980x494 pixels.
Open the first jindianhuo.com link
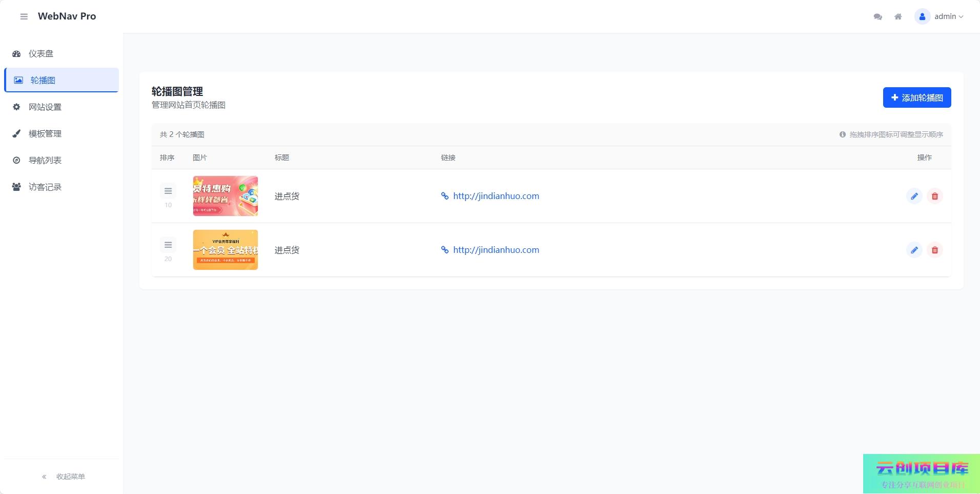[x=496, y=196]
